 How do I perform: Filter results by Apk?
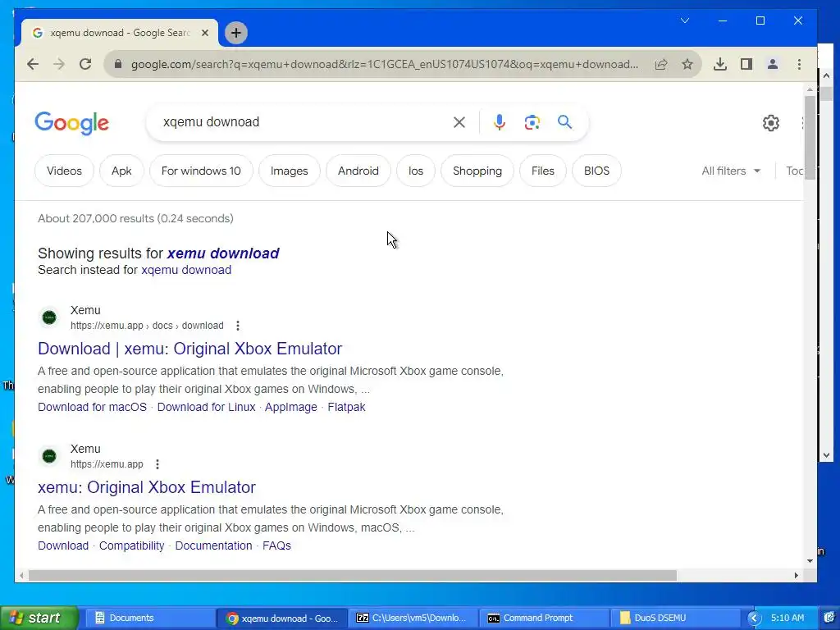(121, 171)
